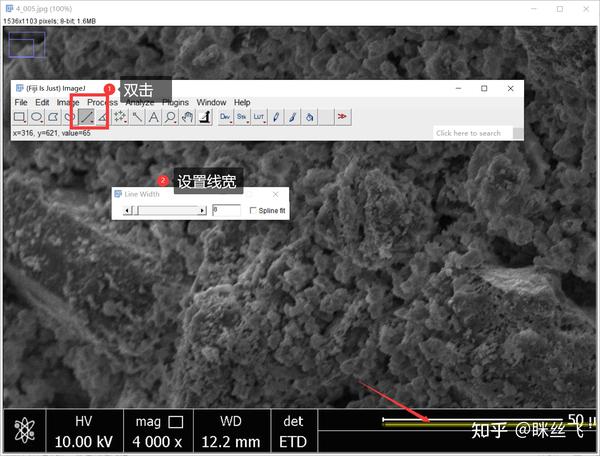Click the 'Click here to search' field
600x456 pixels.
click(x=473, y=133)
